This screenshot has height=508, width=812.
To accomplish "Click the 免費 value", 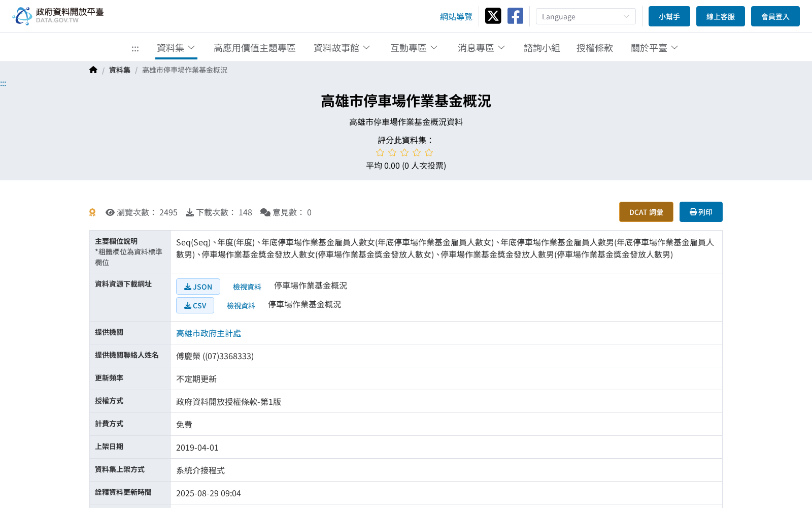I will [x=184, y=425].
